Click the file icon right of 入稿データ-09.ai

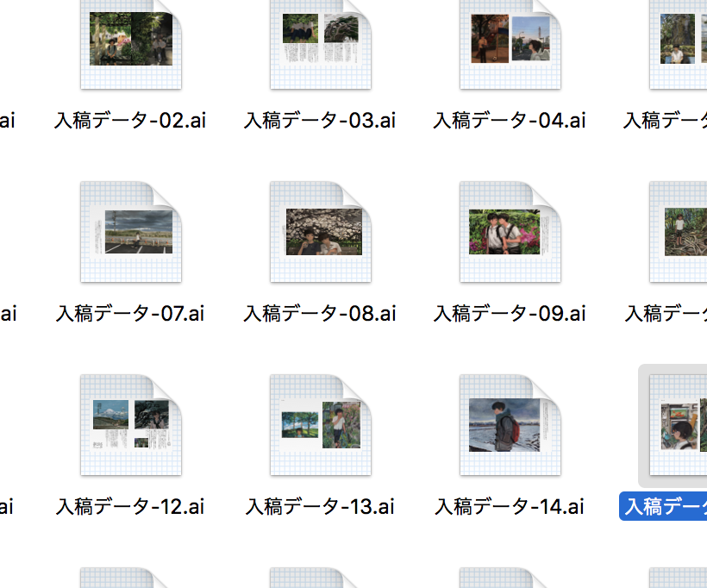[679, 232]
